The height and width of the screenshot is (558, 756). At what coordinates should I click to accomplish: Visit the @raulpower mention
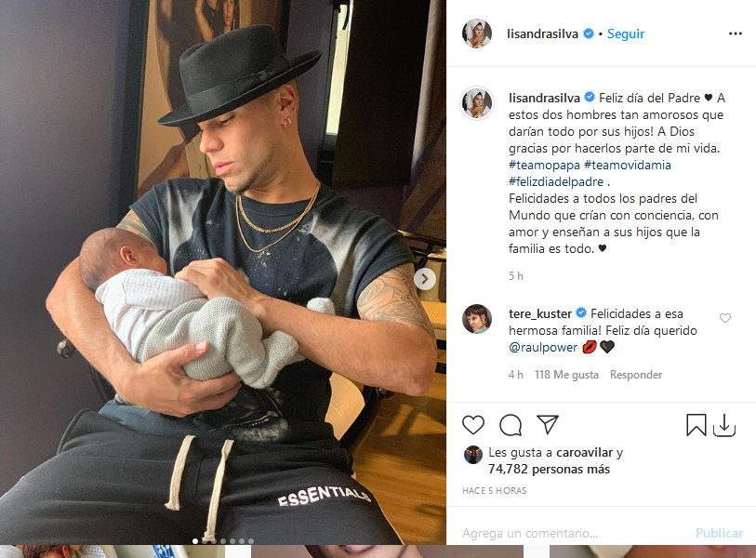(543, 347)
